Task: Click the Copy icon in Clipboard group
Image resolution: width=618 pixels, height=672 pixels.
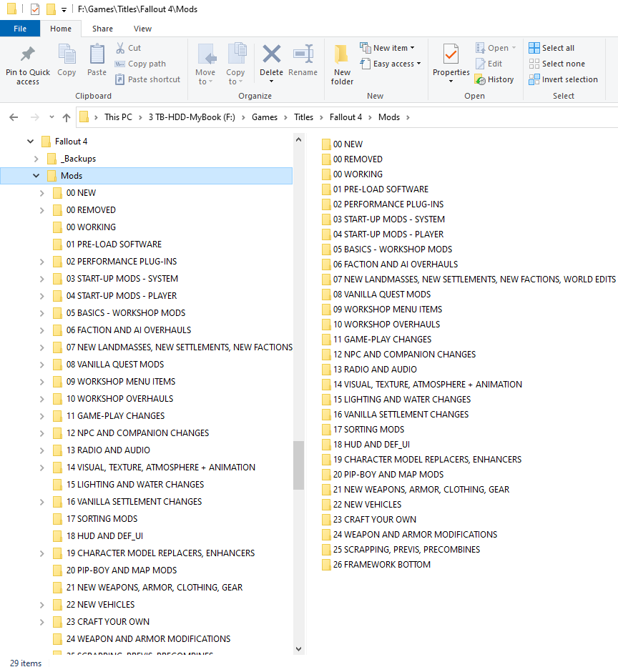Action: pos(67,54)
